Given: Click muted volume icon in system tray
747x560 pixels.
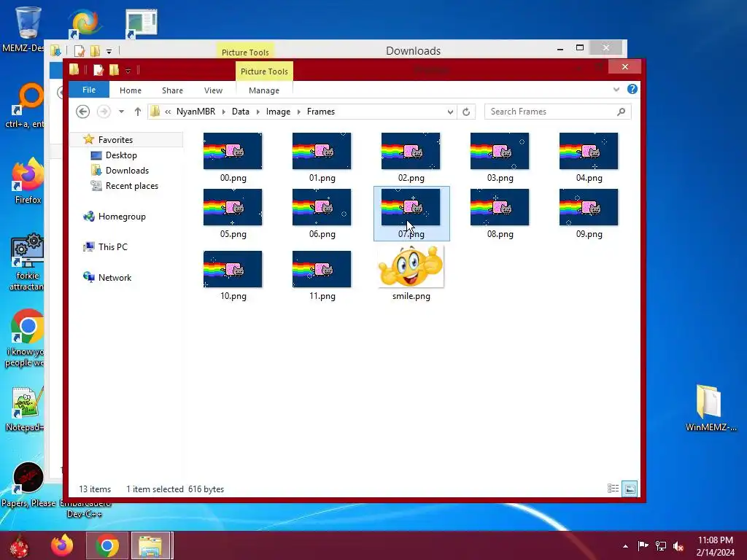Looking at the screenshot, I should [x=679, y=545].
